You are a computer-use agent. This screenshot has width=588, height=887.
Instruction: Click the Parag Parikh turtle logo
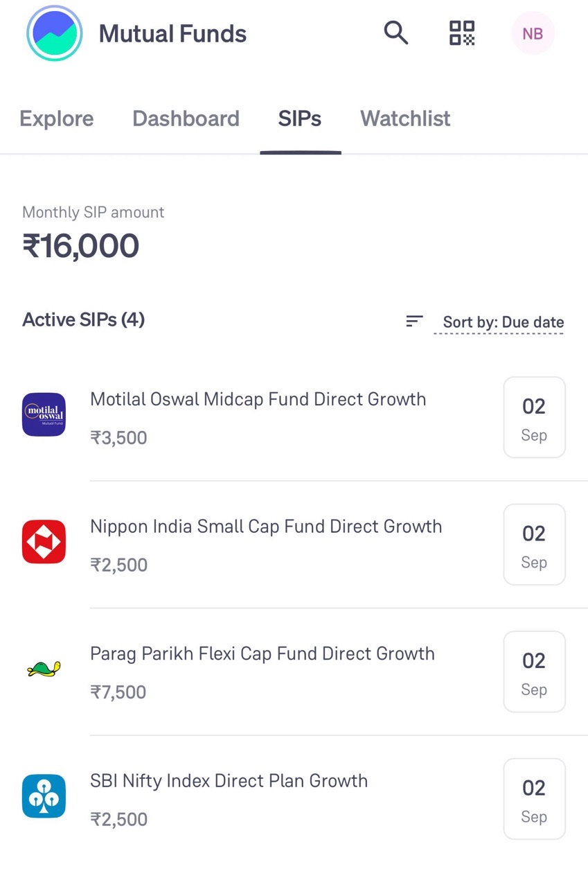point(44,669)
